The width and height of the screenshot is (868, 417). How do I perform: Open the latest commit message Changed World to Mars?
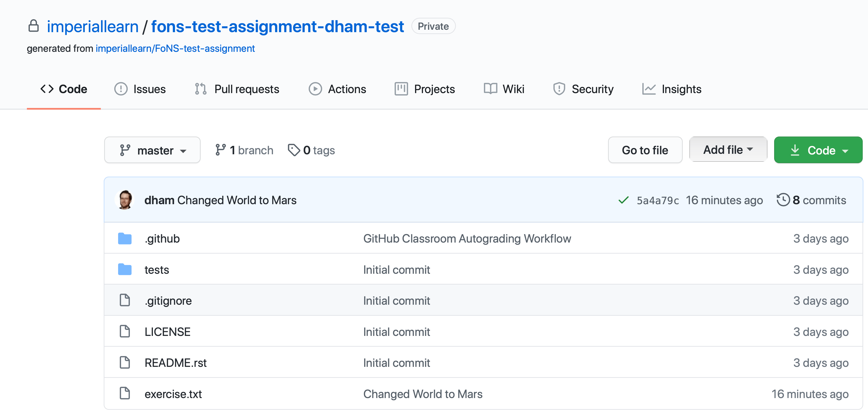tap(237, 200)
